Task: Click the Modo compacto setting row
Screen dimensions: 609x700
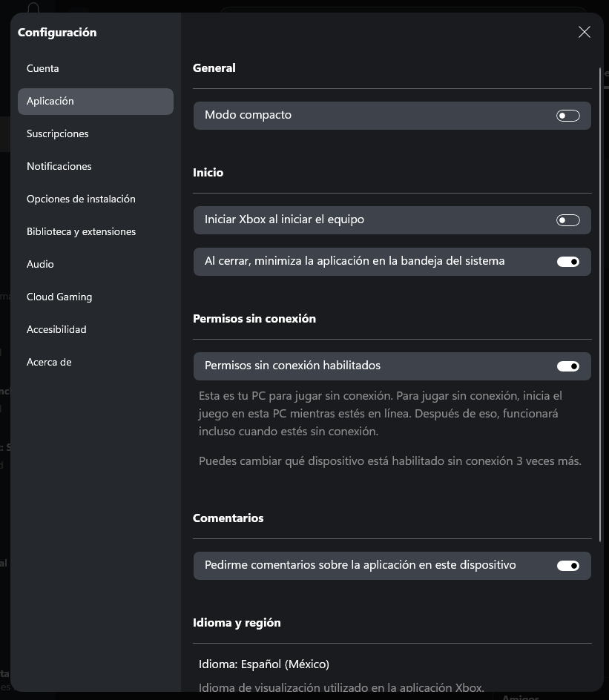Action: point(371,116)
